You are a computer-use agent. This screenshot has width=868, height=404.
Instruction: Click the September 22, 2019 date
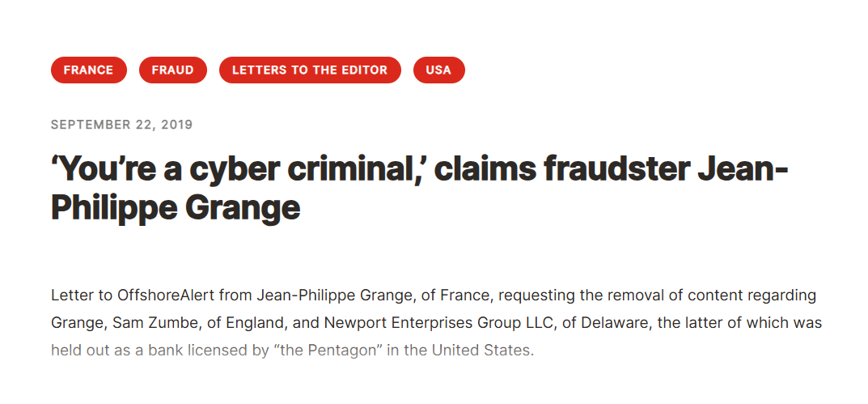(x=121, y=125)
